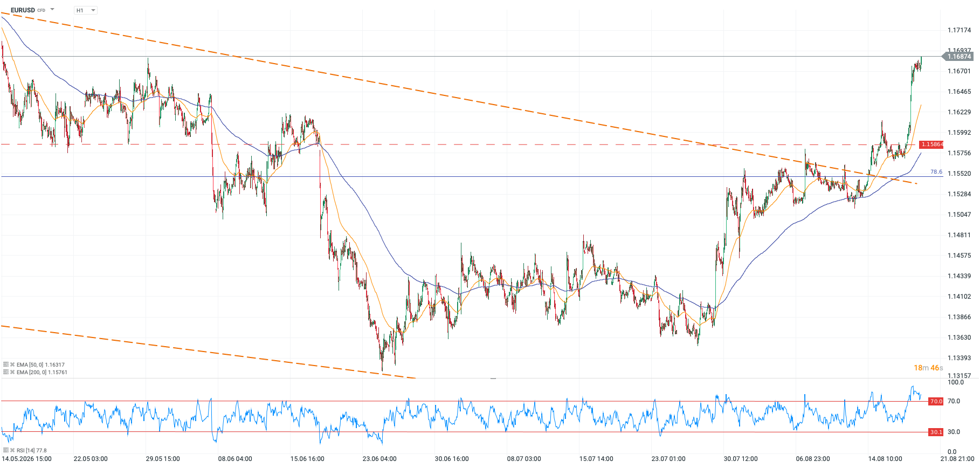This screenshot has height=468, width=980.
Task: Click the red 1.15864 price level tag
Action: pos(931,144)
